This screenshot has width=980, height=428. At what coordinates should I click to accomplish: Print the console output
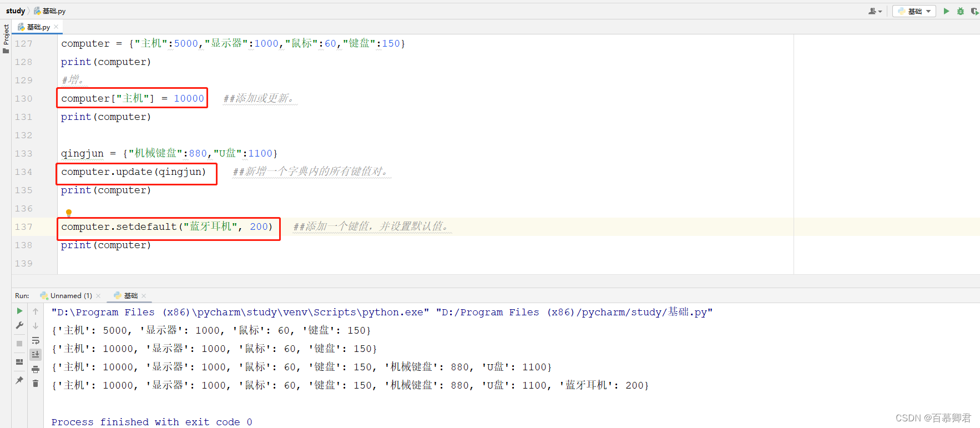tap(36, 369)
